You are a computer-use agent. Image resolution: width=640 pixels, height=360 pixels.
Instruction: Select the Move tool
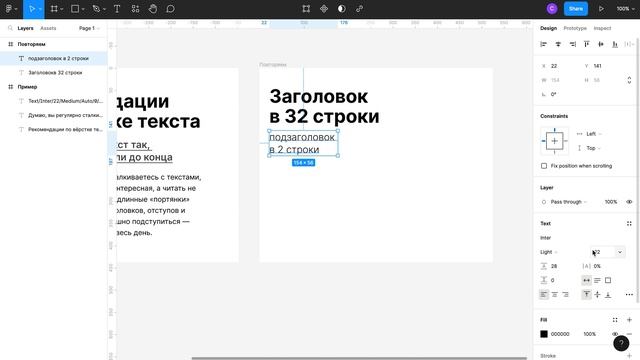point(32,9)
